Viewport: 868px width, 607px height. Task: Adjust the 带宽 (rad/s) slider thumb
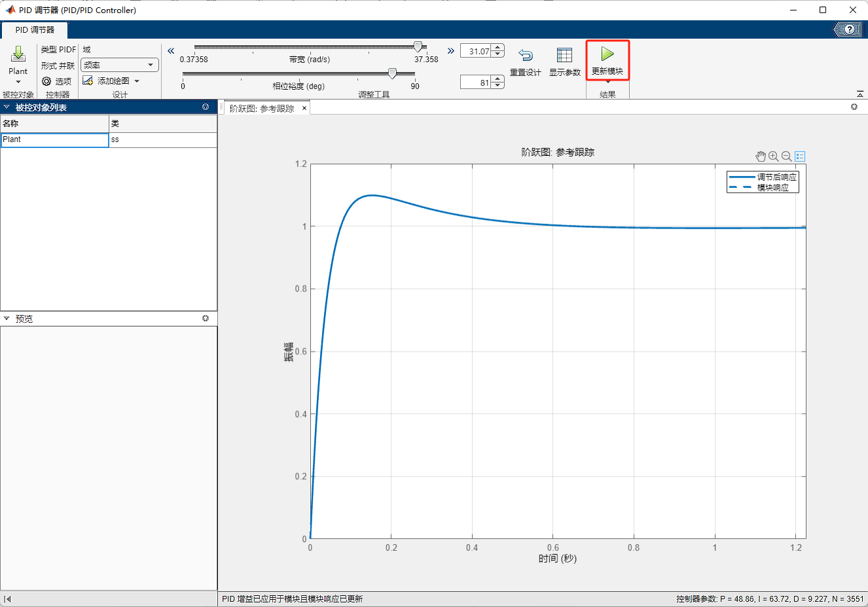point(418,46)
